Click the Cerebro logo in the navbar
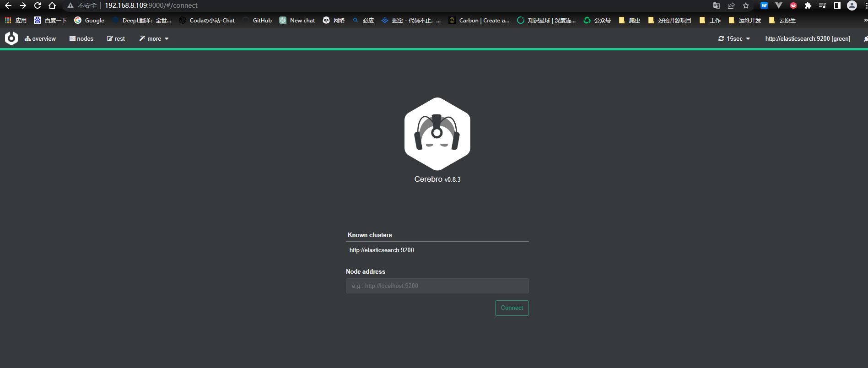 11,38
